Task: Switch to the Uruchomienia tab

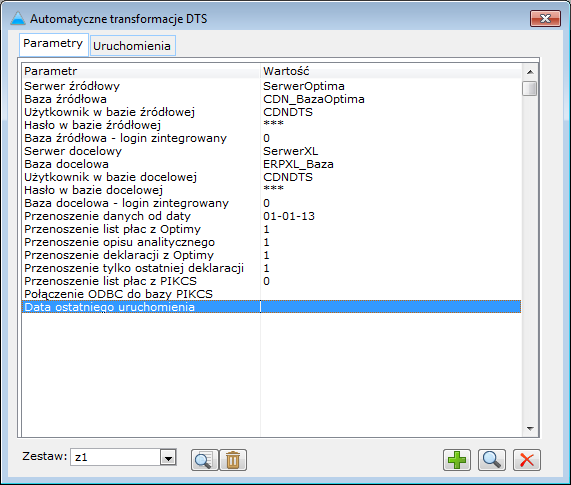Action: [132, 46]
